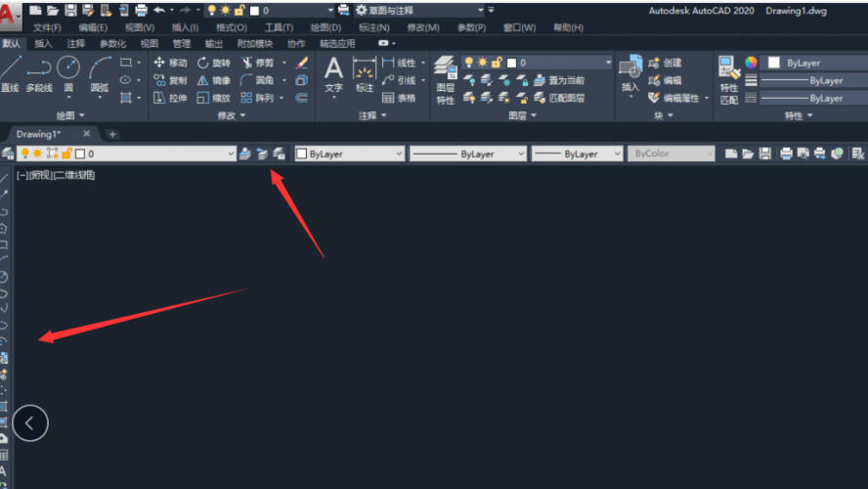Click the 匹配图层 (Match Layer) button

coord(559,98)
